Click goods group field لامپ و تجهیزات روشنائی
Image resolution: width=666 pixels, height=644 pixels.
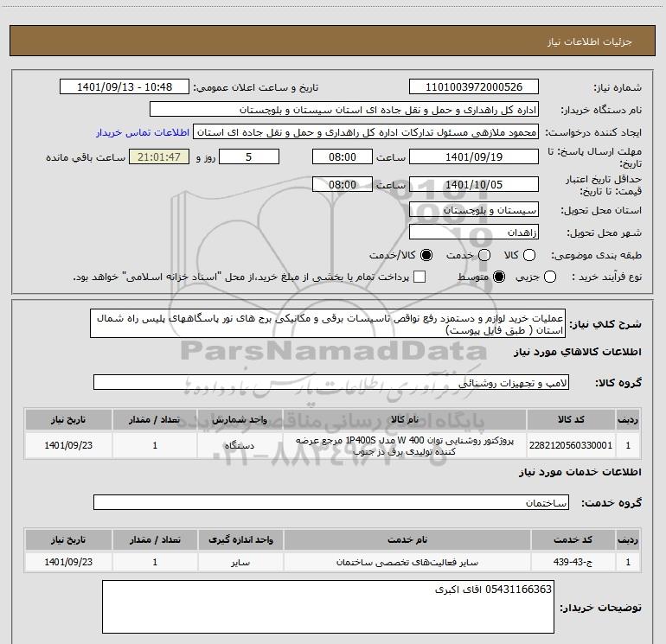(331, 382)
